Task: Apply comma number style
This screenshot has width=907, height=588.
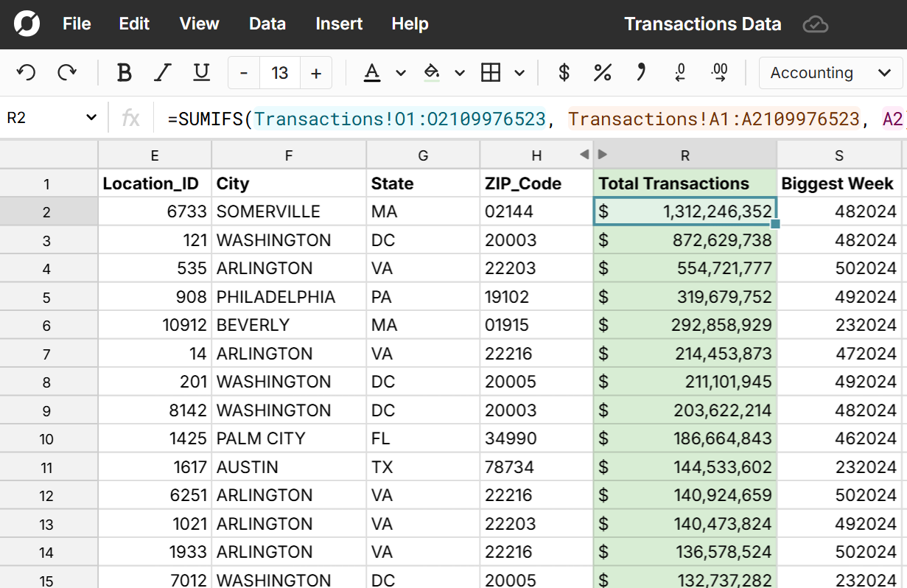Action: 640,72
